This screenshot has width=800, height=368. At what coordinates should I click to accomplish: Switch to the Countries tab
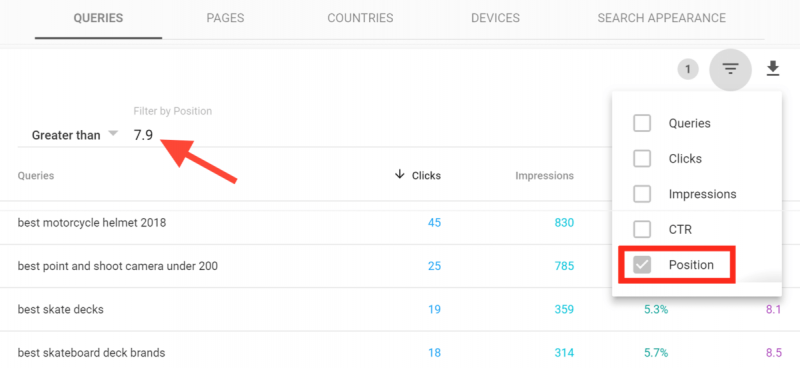[x=360, y=18]
